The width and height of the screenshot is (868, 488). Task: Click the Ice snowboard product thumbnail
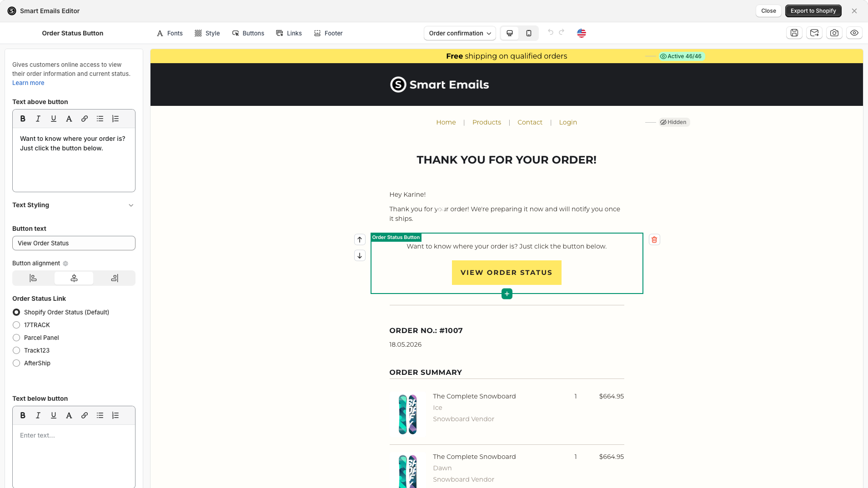click(408, 414)
